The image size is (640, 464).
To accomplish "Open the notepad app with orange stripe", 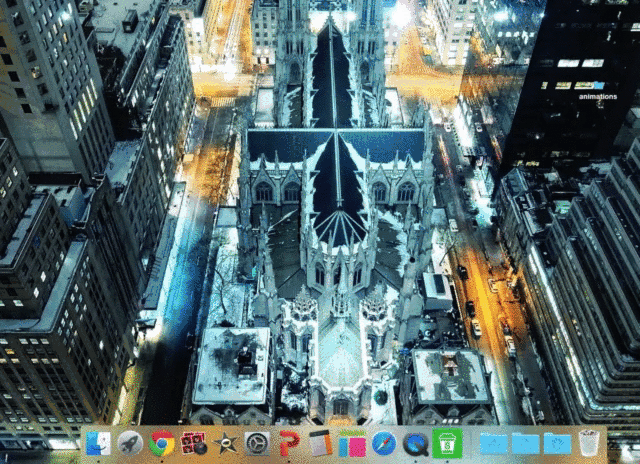I will pos(320,443).
